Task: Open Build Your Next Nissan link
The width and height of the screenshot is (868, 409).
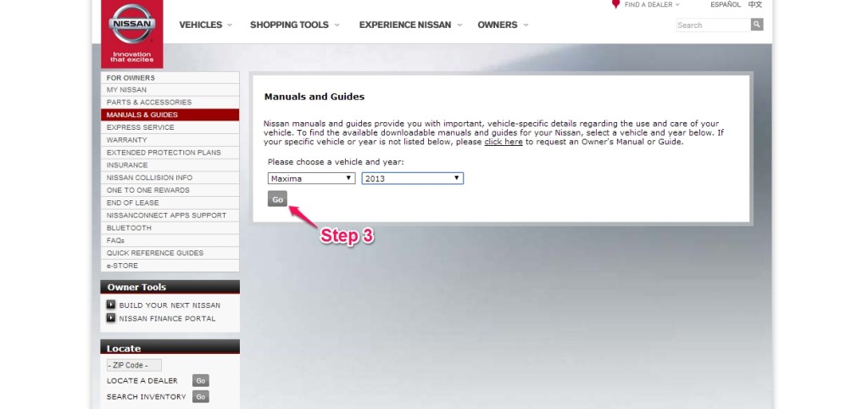Action: 170,305
